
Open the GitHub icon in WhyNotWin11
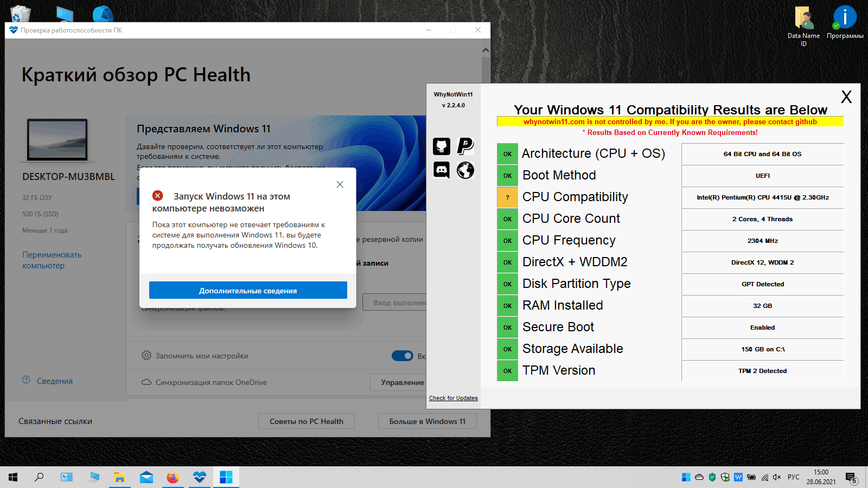(442, 146)
